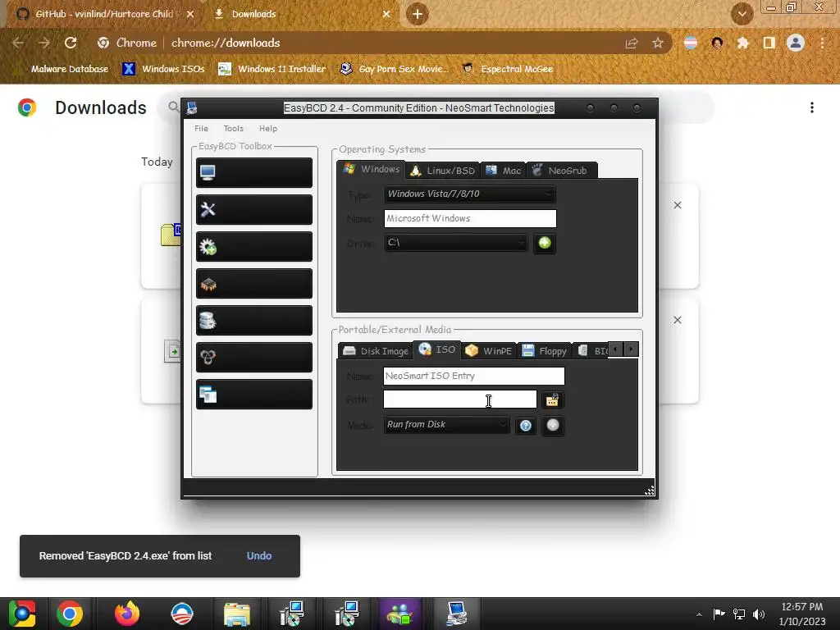This screenshot has height=630, width=840.
Task: Open Chrome's three-dot menu
Action: click(822, 43)
